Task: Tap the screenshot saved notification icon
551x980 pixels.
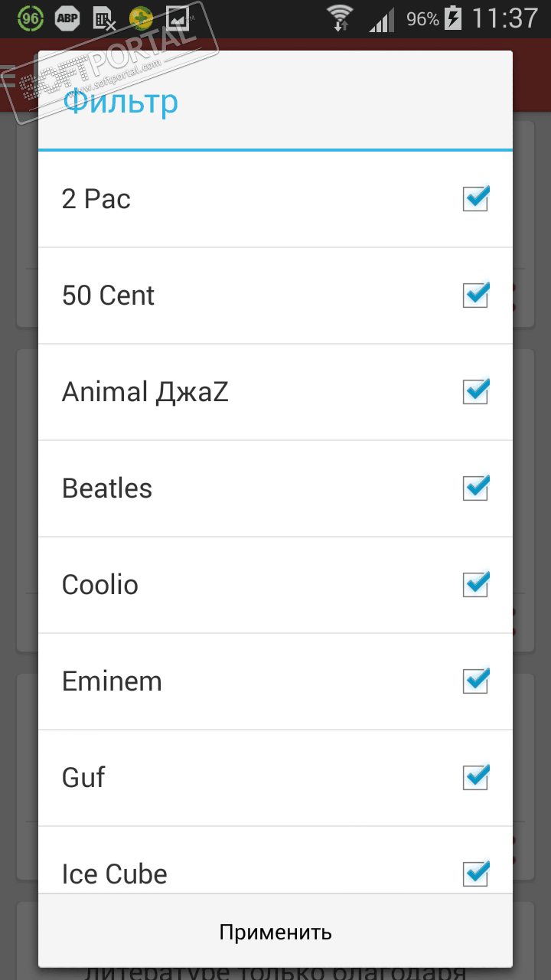Action: tap(178, 18)
